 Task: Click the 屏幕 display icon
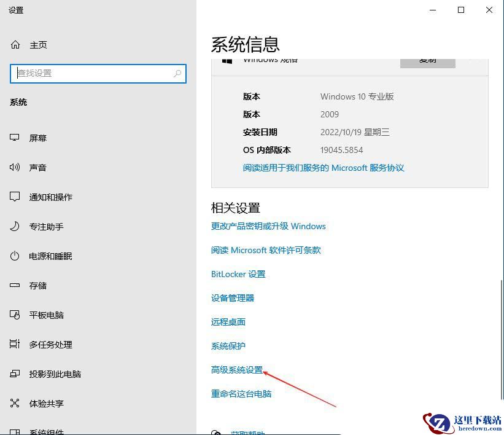pos(15,138)
